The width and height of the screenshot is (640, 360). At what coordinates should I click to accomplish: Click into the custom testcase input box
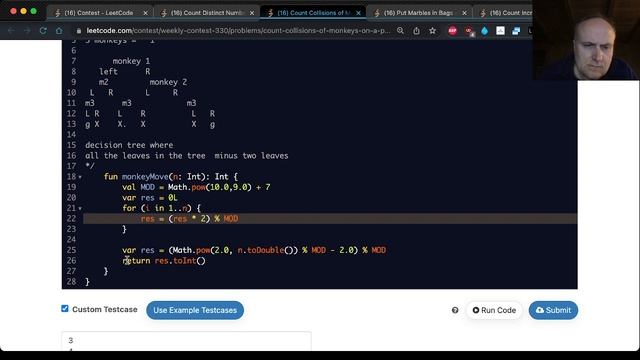pos(187,341)
